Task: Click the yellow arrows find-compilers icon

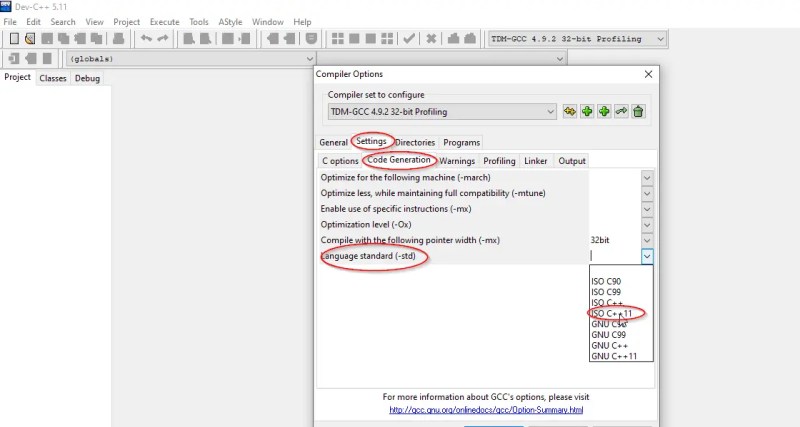Action: [570, 111]
